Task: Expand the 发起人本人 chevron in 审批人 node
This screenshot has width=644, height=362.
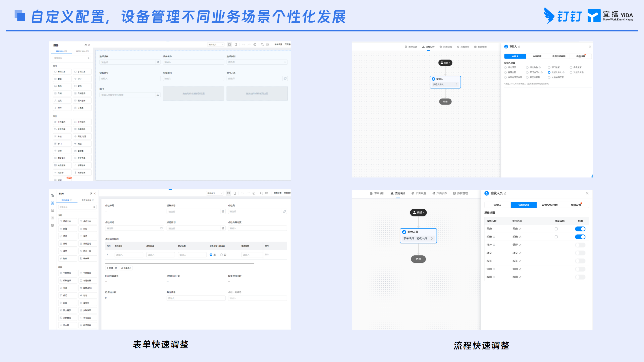Action: 456,84
